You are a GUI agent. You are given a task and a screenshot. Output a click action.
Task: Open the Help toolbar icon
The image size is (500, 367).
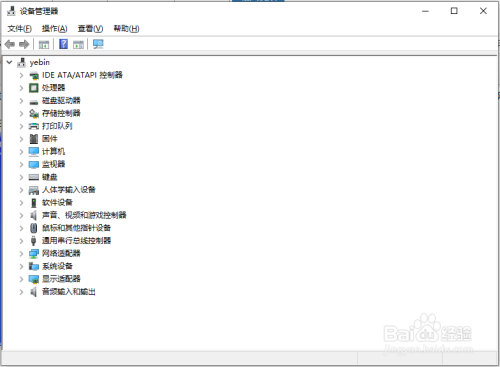tap(63, 44)
